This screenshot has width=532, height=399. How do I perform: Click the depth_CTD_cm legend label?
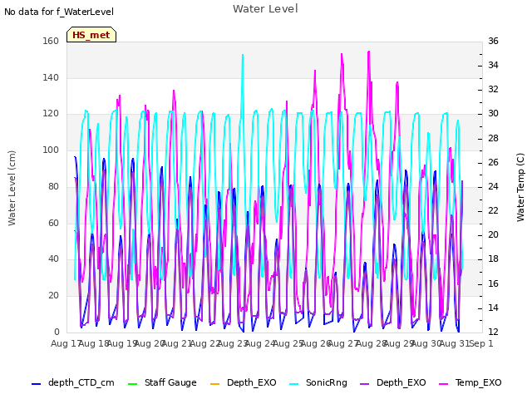click(x=81, y=382)
